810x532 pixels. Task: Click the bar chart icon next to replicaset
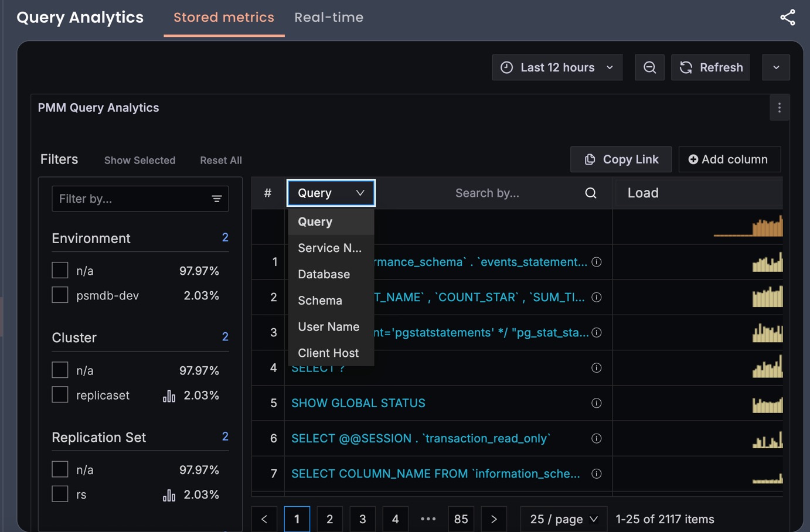[x=169, y=396]
